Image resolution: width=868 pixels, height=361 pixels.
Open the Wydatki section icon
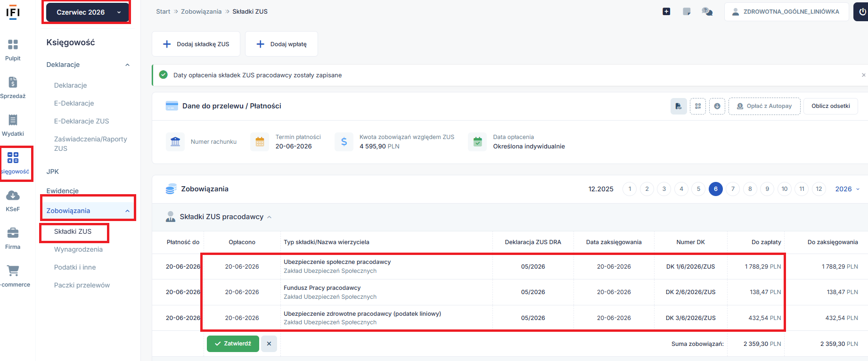[x=13, y=120]
